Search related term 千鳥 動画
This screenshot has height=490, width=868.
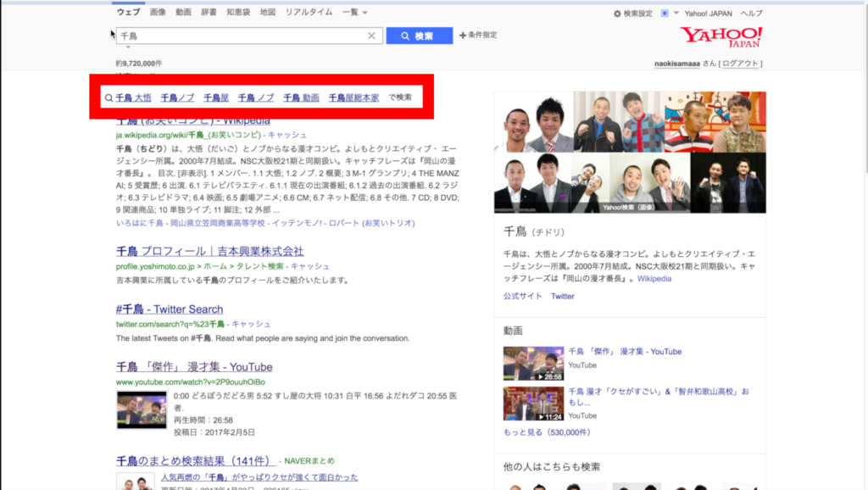[x=301, y=97]
